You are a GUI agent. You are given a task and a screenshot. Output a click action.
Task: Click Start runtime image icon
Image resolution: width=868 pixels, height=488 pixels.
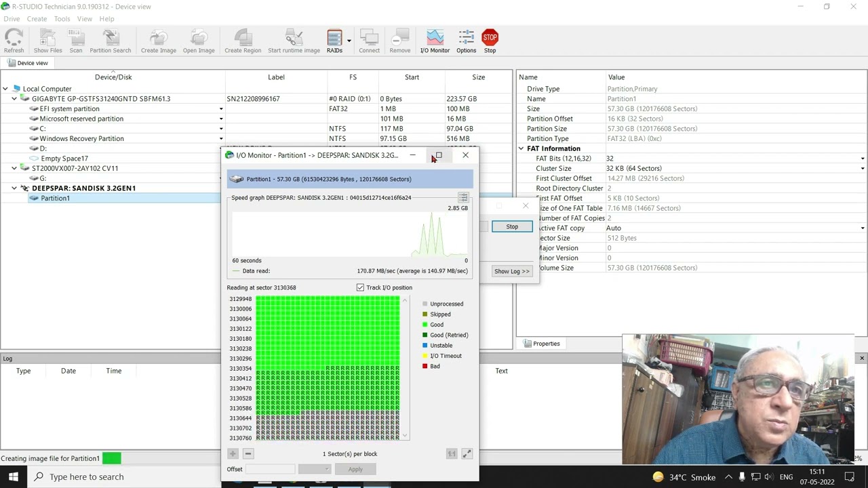pyautogui.click(x=294, y=41)
